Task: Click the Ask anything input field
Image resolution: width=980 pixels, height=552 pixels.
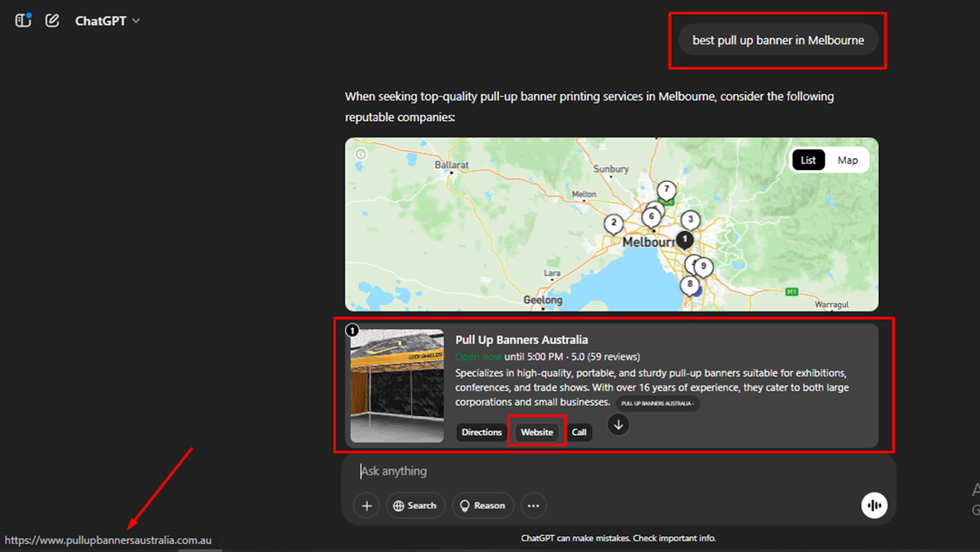Action: tap(612, 471)
